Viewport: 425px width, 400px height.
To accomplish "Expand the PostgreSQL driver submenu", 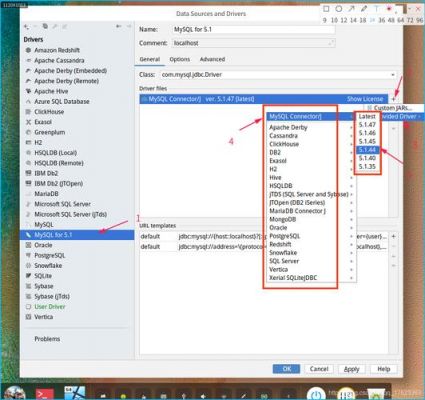I will tap(310, 236).
